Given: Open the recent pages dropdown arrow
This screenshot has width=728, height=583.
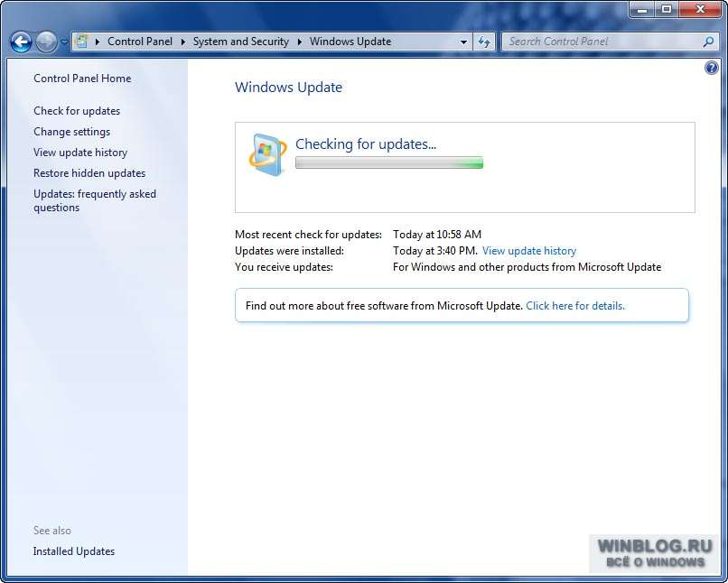Looking at the screenshot, I should [x=64, y=42].
